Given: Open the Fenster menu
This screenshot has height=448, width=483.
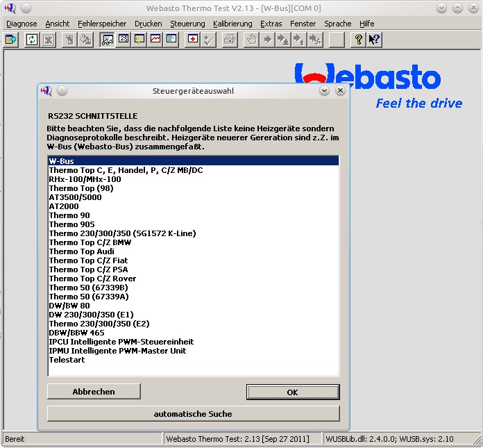Looking at the screenshot, I should (x=303, y=24).
